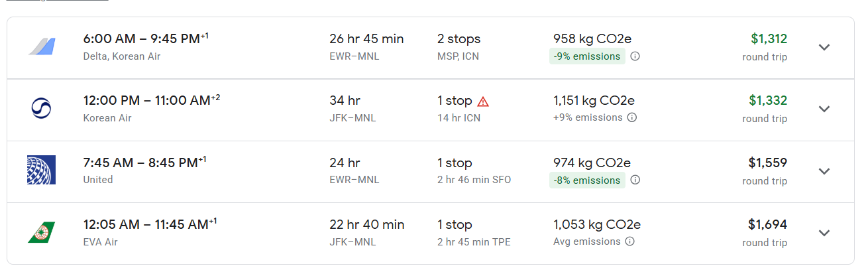
Task: Click the red warning triangle on 1 stop
Action: point(483,101)
